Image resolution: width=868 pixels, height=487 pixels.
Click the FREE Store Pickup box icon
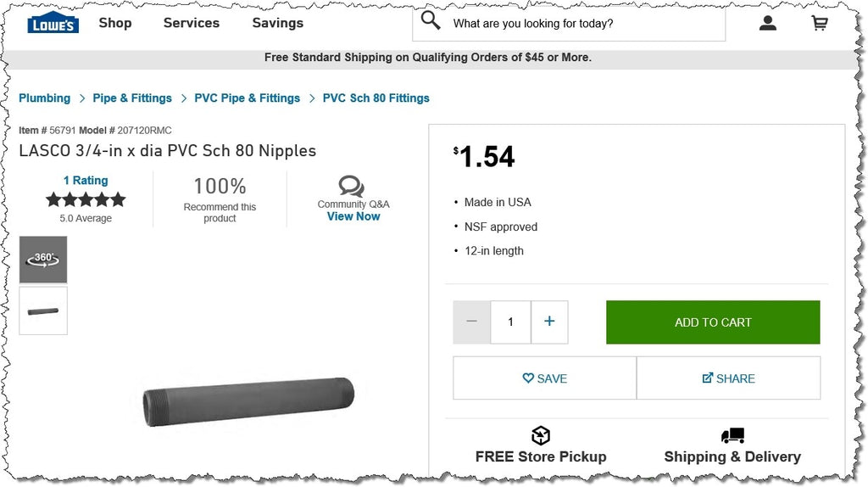coord(541,435)
